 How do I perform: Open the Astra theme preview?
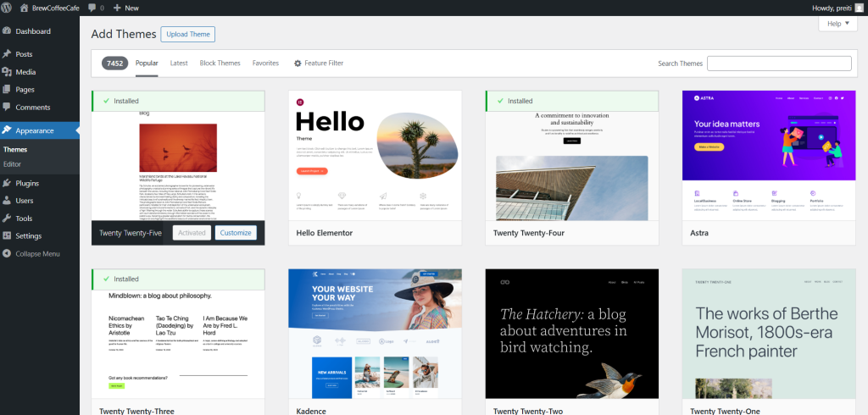[x=769, y=156]
